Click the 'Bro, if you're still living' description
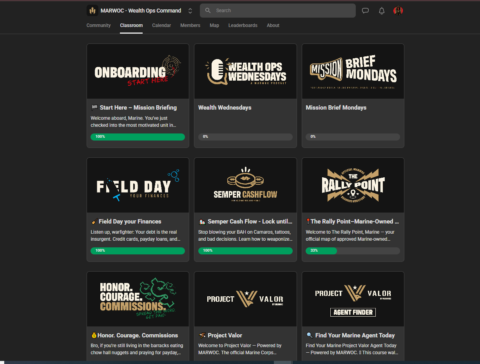This screenshot has height=364, width=480. (137, 349)
